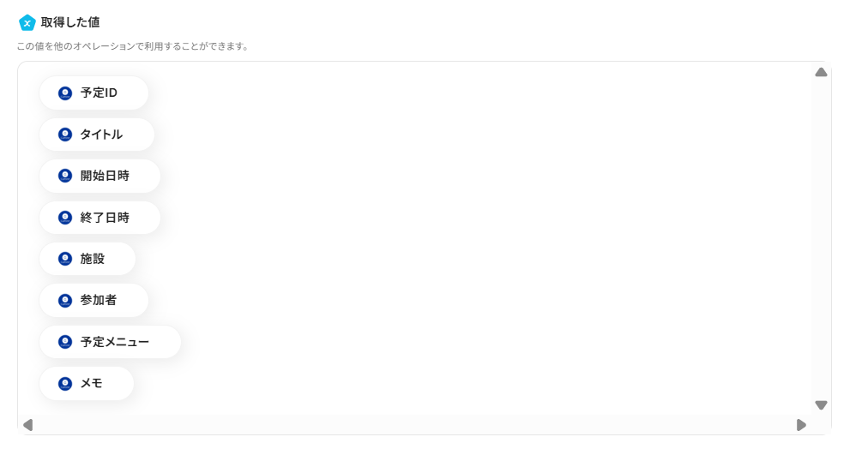Click the Garoon icon beside メモ
This screenshot has height=461, width=868.
pos(65,383)
